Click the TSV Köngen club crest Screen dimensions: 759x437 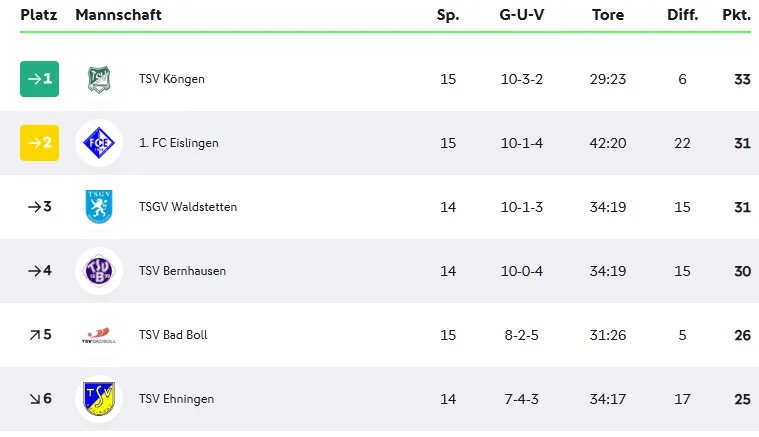pos(99,79)
